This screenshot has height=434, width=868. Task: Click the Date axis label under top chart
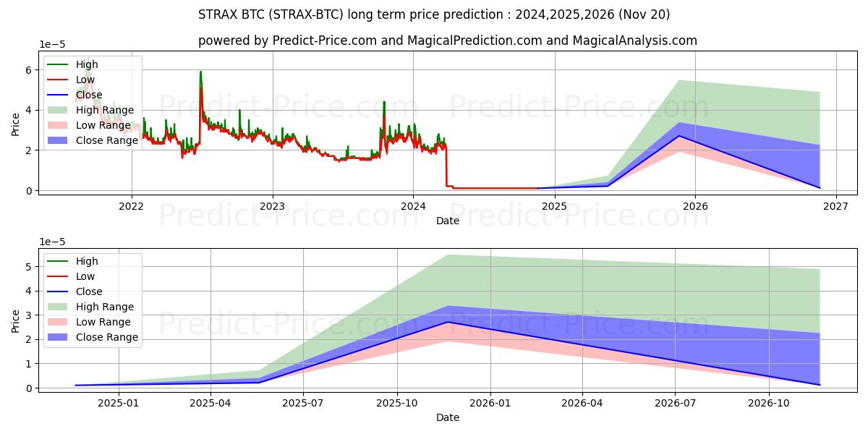(x=448, y=221)
